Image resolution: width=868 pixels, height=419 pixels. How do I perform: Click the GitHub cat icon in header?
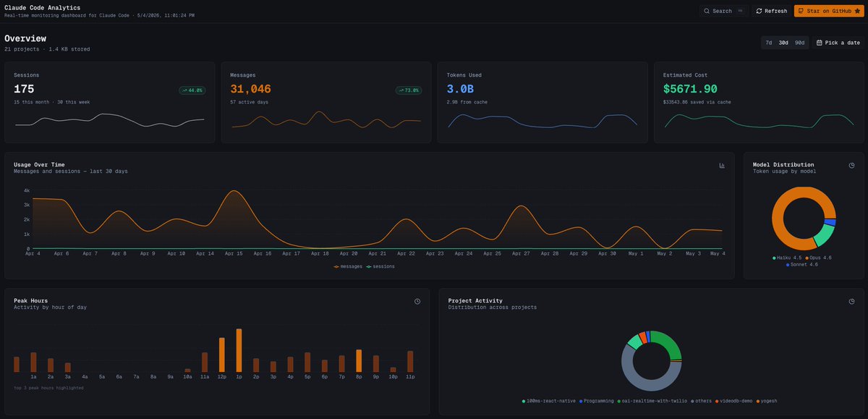801,11
